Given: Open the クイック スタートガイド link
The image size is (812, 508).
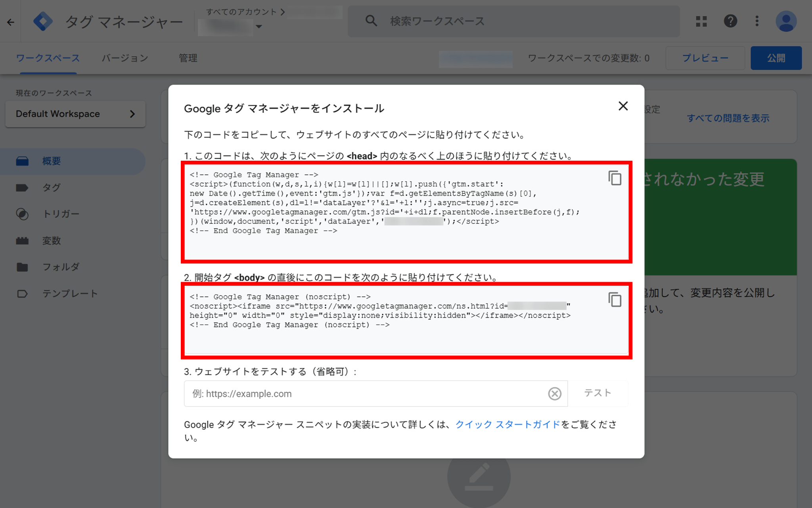Looking at the screenshot, I should coord(507,424).
